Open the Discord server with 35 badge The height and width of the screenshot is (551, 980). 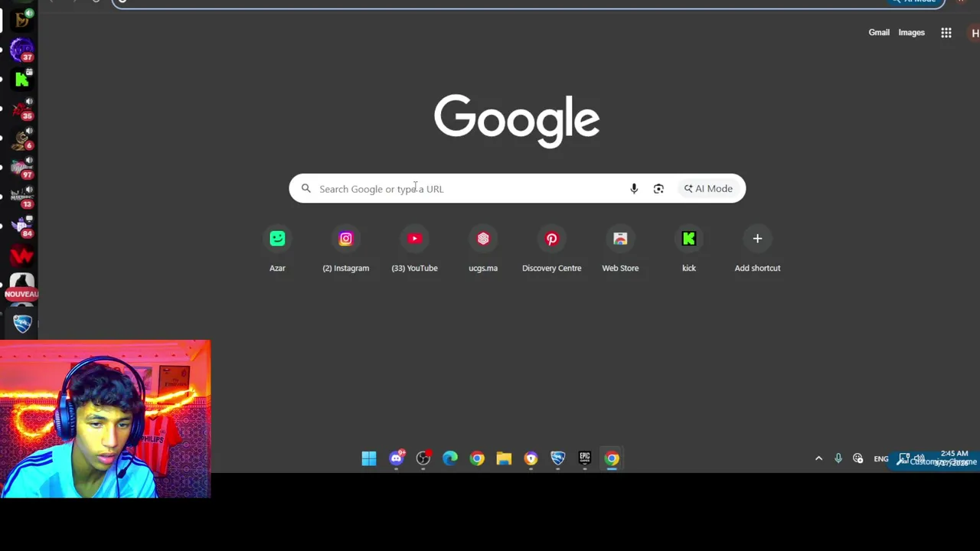pos(22,109)
